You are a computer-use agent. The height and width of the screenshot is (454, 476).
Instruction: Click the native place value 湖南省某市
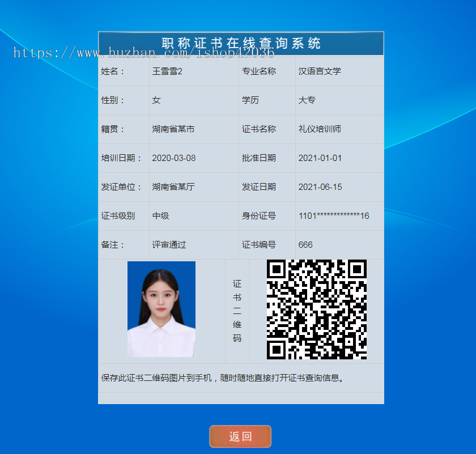(173, 129)
